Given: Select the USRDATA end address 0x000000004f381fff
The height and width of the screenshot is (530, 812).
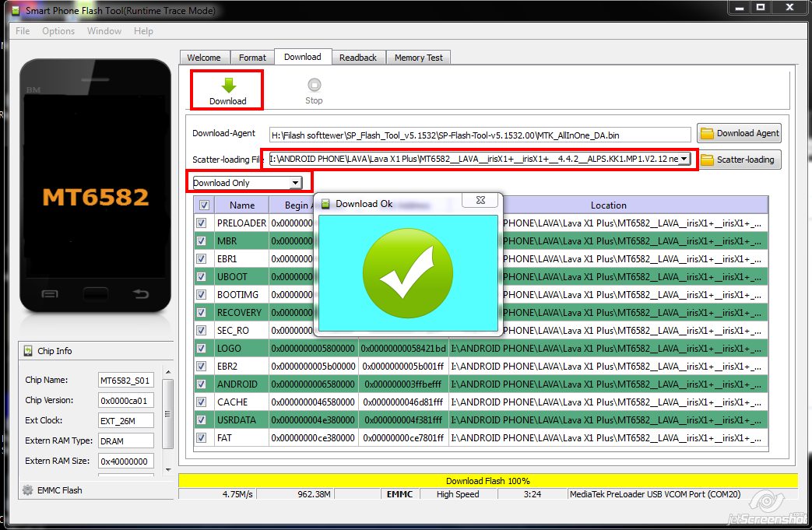Looking at the screenshot, I should click(x=403, y=419).
